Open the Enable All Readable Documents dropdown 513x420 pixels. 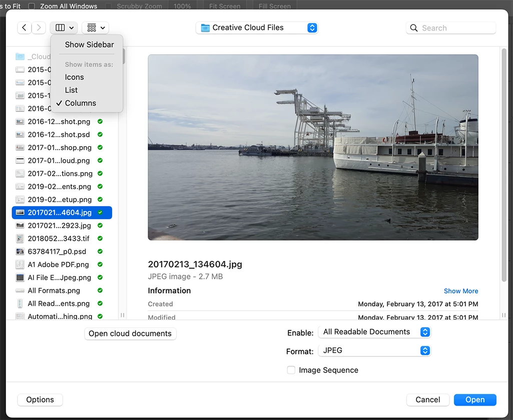(374, 332)
